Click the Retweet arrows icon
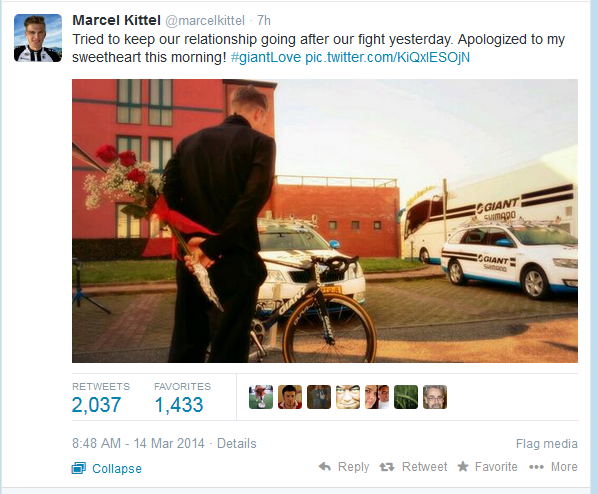Viewport: 598px width, 494px height. (387, 467)
